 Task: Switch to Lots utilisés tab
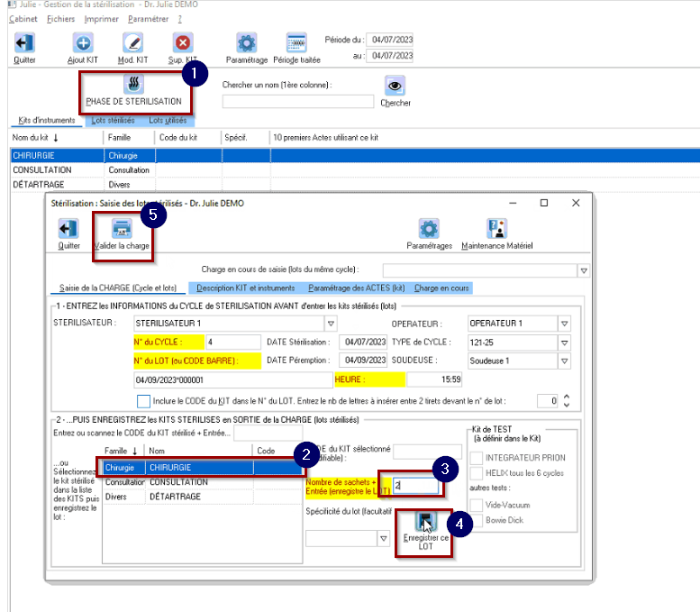tap(168, 121)
